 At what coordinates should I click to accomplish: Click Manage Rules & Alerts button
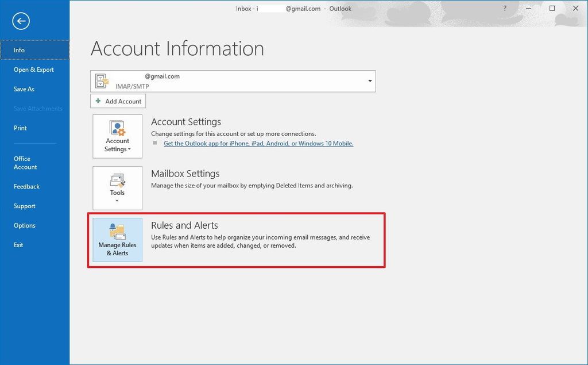[x=117, y=240]
